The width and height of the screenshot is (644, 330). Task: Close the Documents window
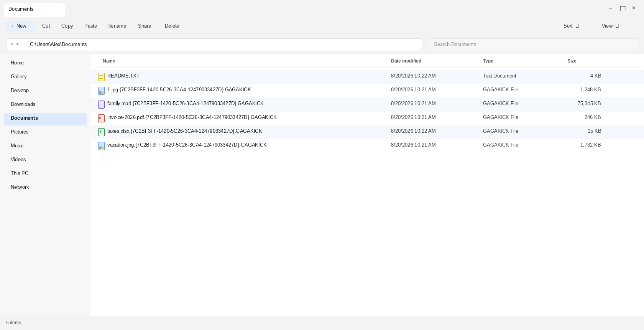[634, 8]
